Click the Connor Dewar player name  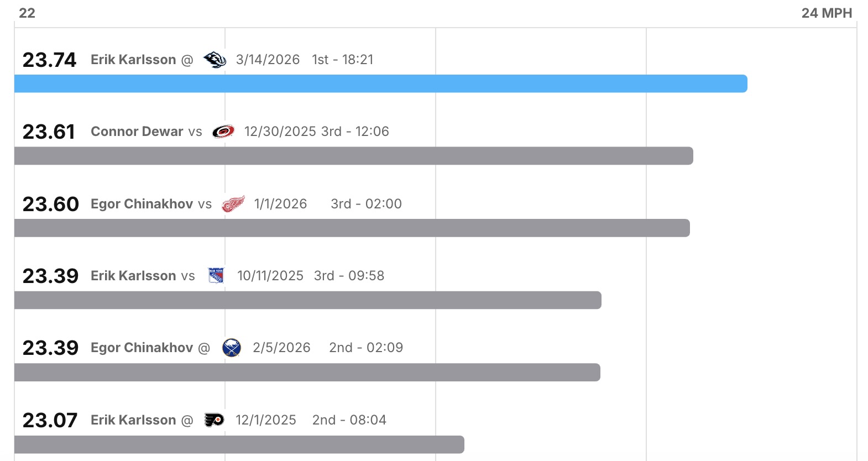pyautogui.click(x=137, y=132)
